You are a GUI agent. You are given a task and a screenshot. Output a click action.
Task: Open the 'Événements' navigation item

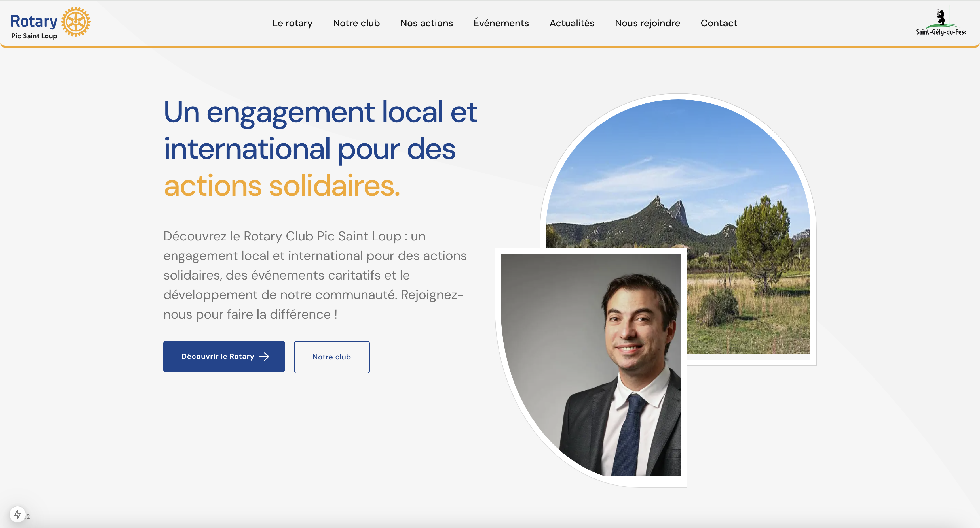pyautogui.click(x=501, y=23)
